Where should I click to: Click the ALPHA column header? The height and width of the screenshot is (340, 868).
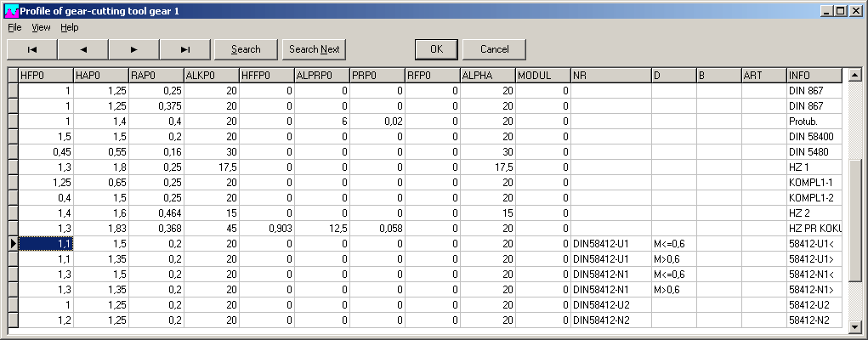click(487, 76)
